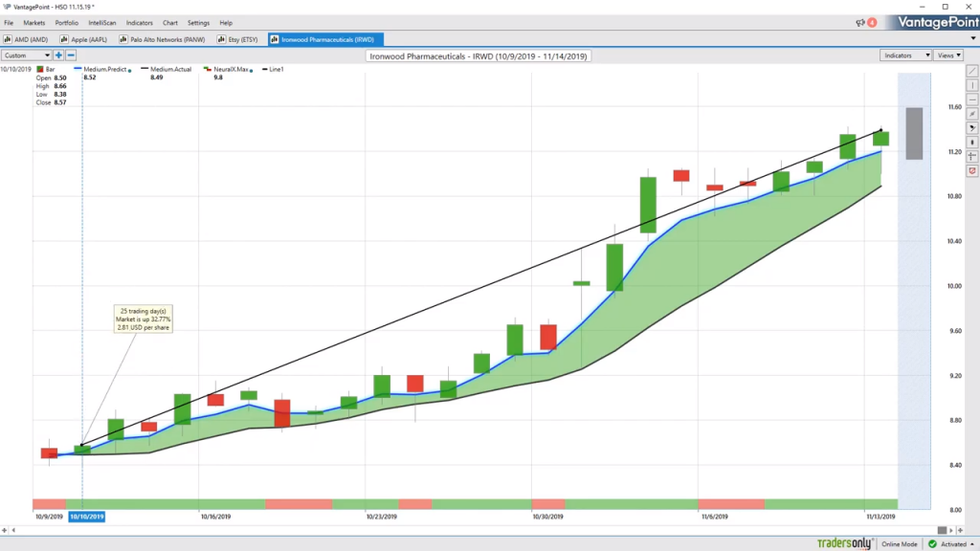This screenshot has width=980, height=551.
Task: Select the vertical line drawing tool
Action: pyautogui.click(x=972, y=85)
